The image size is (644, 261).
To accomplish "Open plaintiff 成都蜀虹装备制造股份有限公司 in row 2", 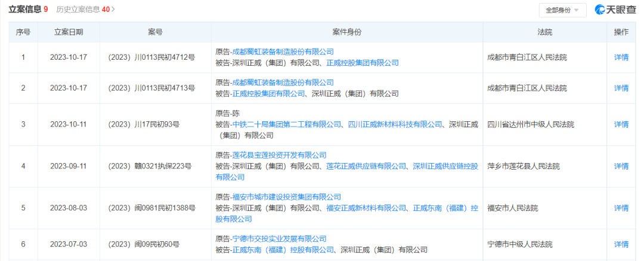I will pyautogui.click(x=283, y=82).
